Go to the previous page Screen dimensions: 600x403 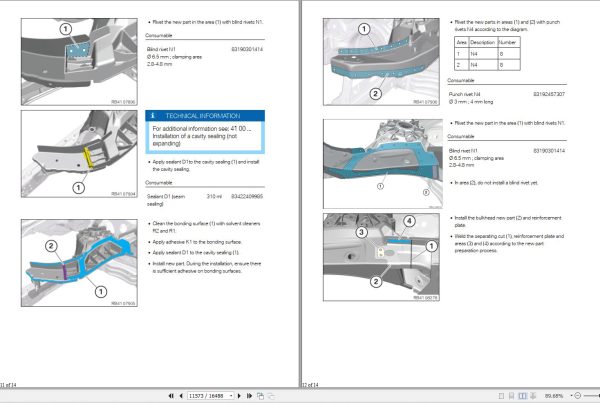point(181,396)
